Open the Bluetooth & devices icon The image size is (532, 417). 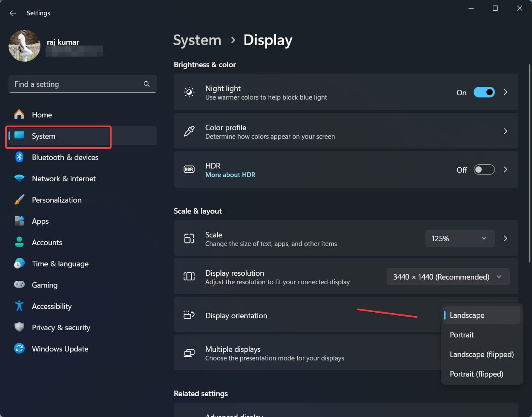pyautogui.click(x=19, y=157)
